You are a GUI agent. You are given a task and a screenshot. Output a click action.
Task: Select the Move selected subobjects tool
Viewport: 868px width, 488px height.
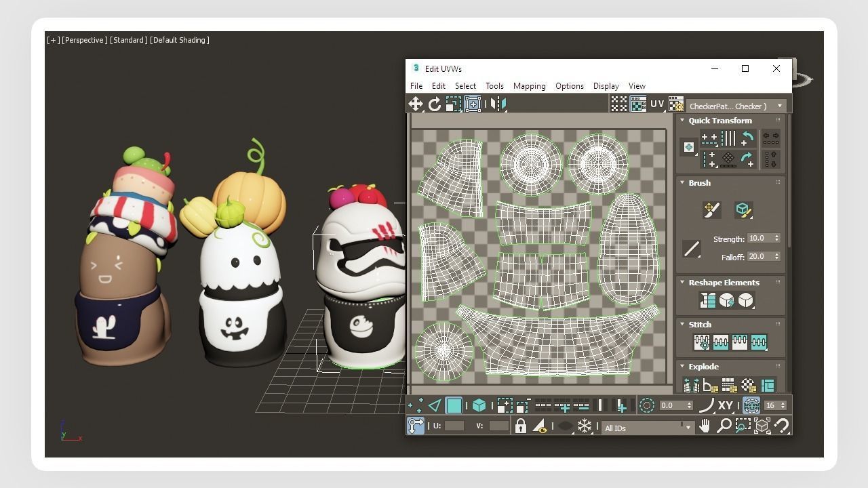point(415,104)
